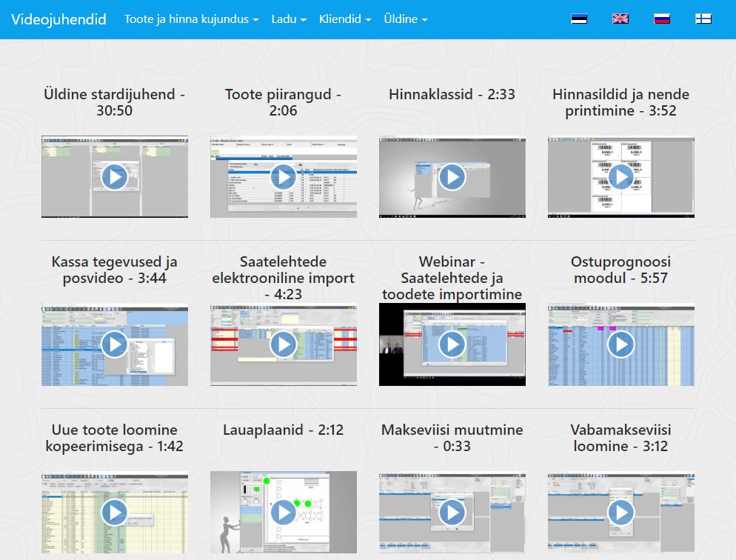The height and width of the screenshot is (560, 736).
Task: Play the Üldine stardijuhend video
Action: tap(114, 177)
